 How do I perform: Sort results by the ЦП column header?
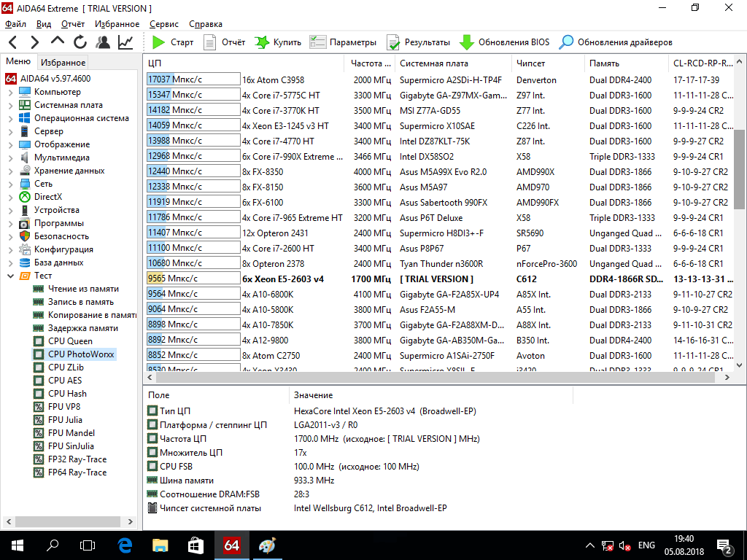click(x=244, y=63)
